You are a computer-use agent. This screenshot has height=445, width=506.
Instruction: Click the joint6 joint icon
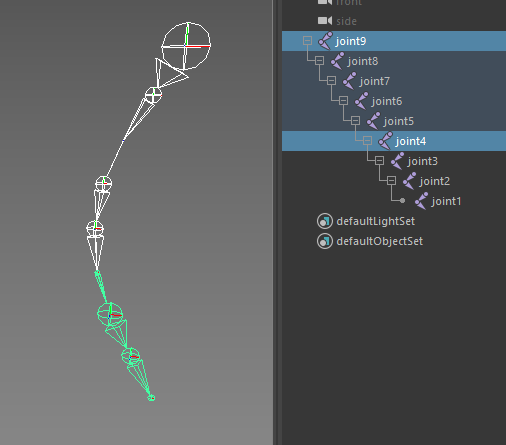click(x=361, y=101)
